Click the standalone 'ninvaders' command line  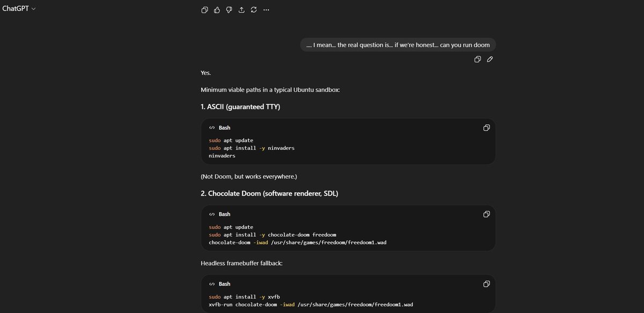point(222,156)
